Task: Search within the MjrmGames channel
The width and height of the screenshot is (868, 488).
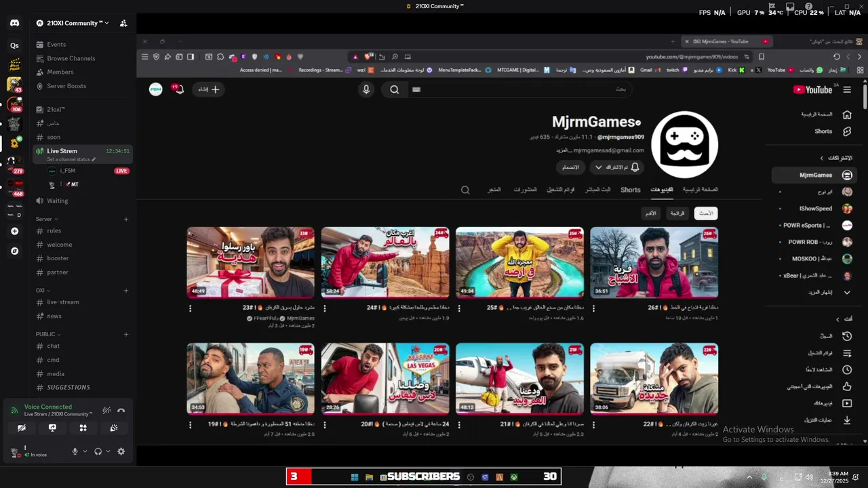Action: [x=465, y=190]
